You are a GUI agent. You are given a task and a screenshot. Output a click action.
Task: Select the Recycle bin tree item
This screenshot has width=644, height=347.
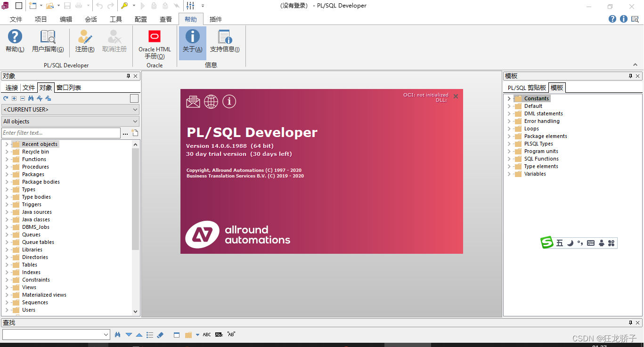pos(35,152)
